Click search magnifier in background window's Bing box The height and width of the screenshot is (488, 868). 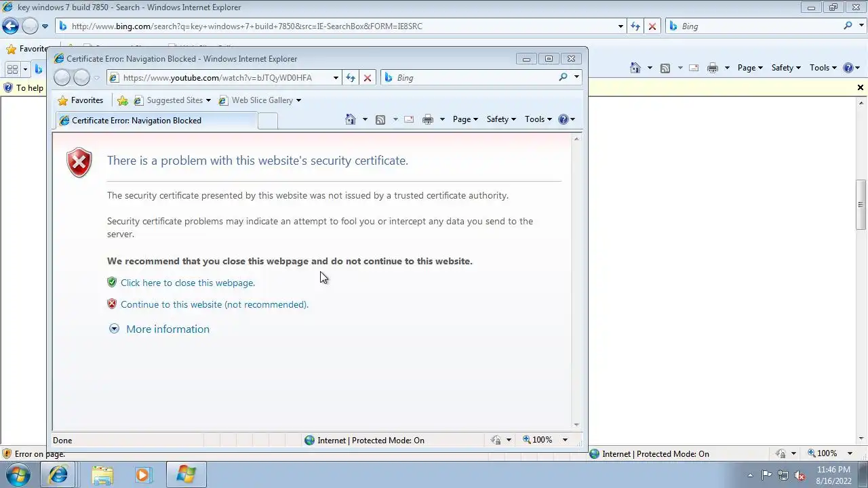pyautogui.click(x=848, y=26)
